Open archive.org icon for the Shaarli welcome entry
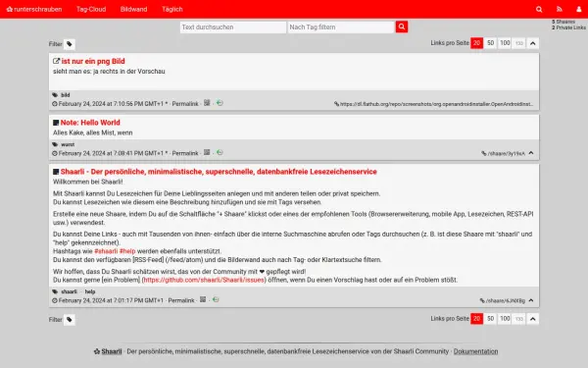The image size is (588, 368). 216,299
